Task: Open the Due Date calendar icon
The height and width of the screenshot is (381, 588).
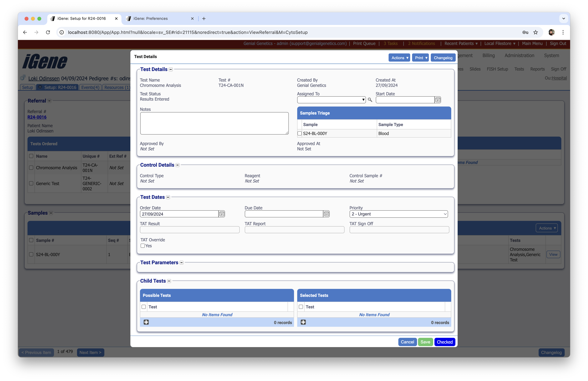Action: [326, 214]
